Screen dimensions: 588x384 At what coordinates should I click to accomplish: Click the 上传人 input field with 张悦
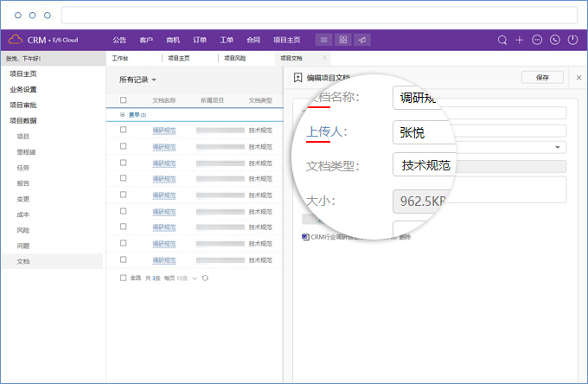pyautogui.click(x=423, y=132)
